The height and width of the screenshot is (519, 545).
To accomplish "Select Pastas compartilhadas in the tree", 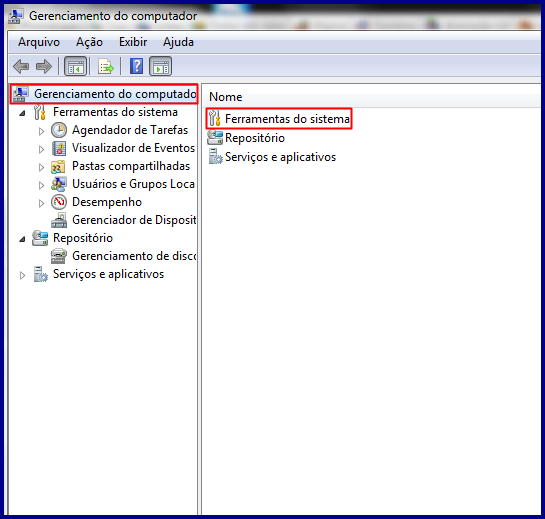I will point(131,166).
